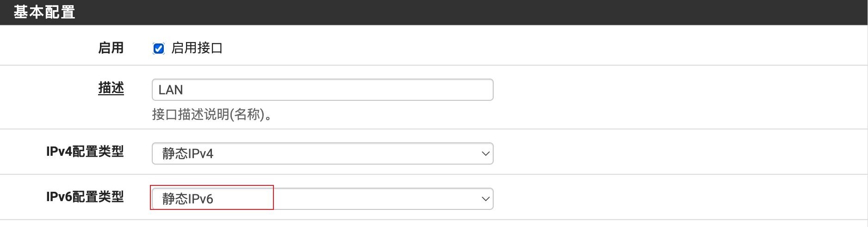Click the middle of the IPv4 select box

322,153
